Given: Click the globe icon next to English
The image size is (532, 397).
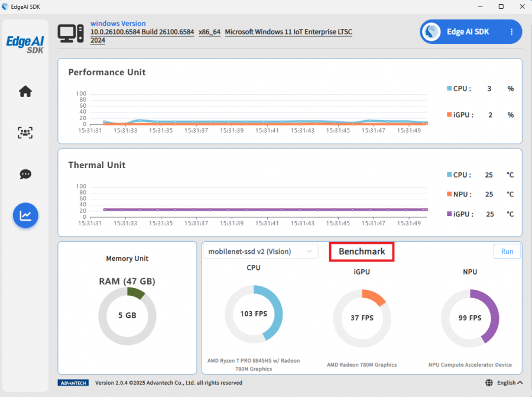Looking at the screenshot, I should tap(488, 382).
